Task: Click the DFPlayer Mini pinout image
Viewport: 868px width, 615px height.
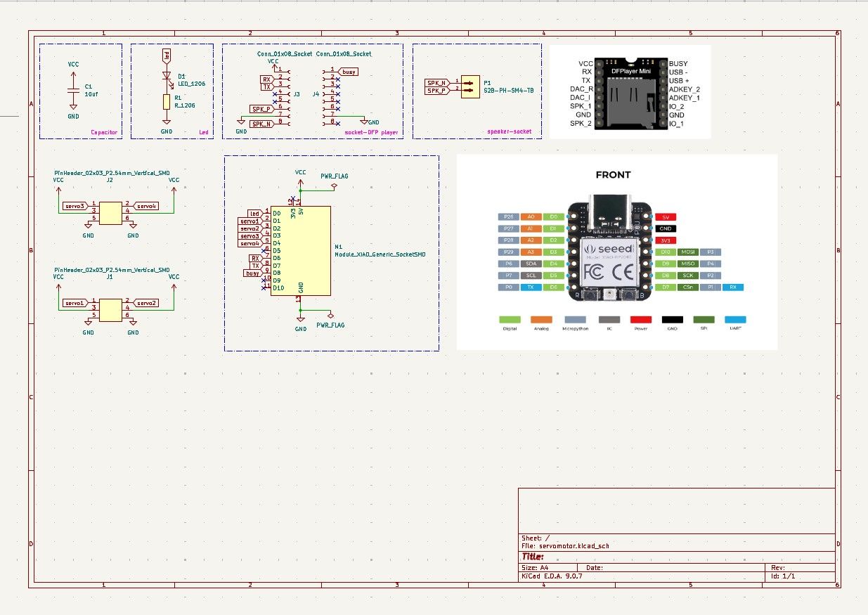Action: [x=630, y=92]
